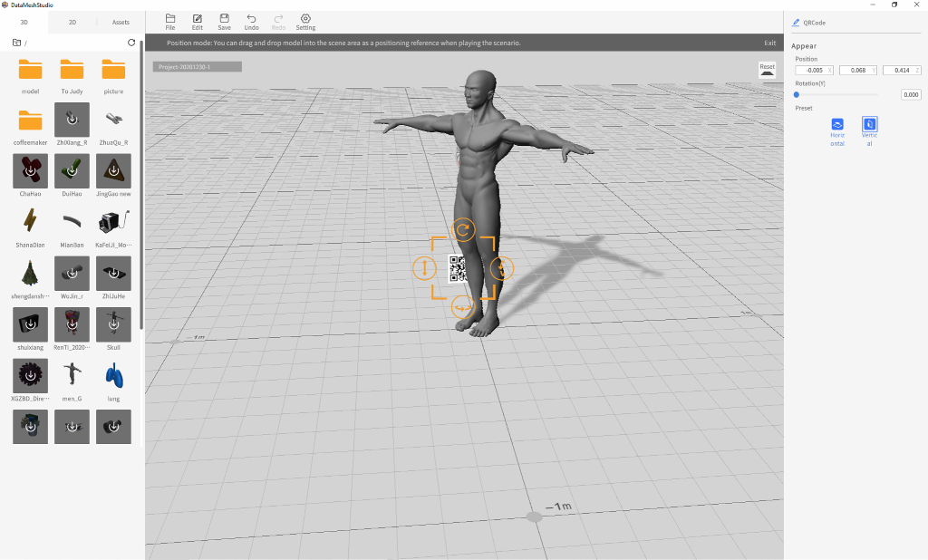The height and width of the screenshot is (560, 928).
Task: Select the Skull model
Action: coord(113,324)
